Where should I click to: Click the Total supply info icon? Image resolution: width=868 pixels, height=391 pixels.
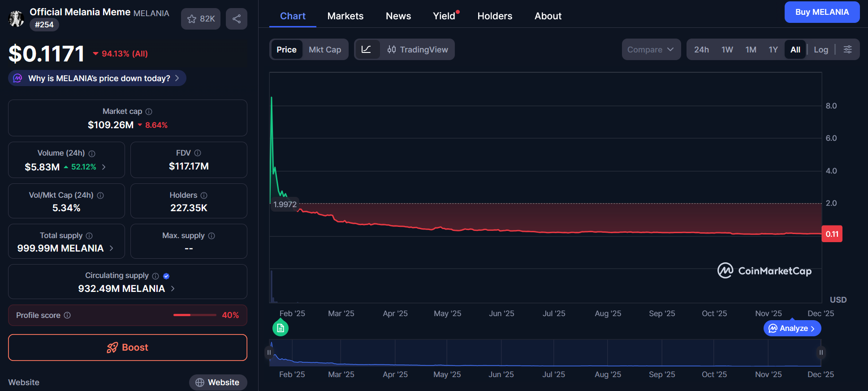(x=89, y=236)
